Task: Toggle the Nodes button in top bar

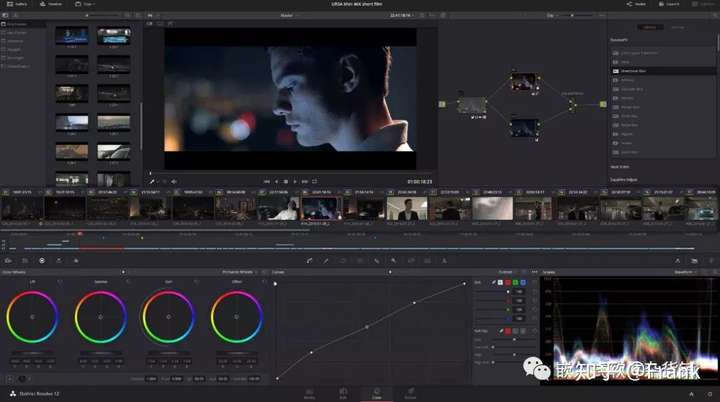Action: [x=636, y=4]
